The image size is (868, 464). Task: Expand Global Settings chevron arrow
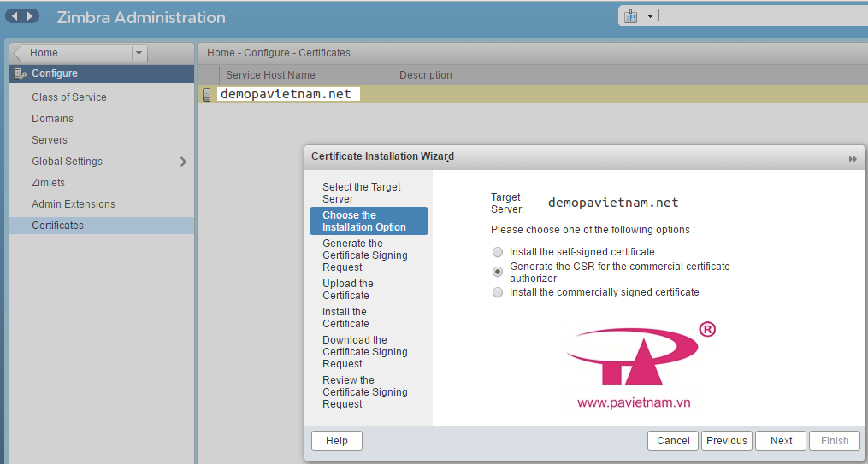(x=183, y=162)
